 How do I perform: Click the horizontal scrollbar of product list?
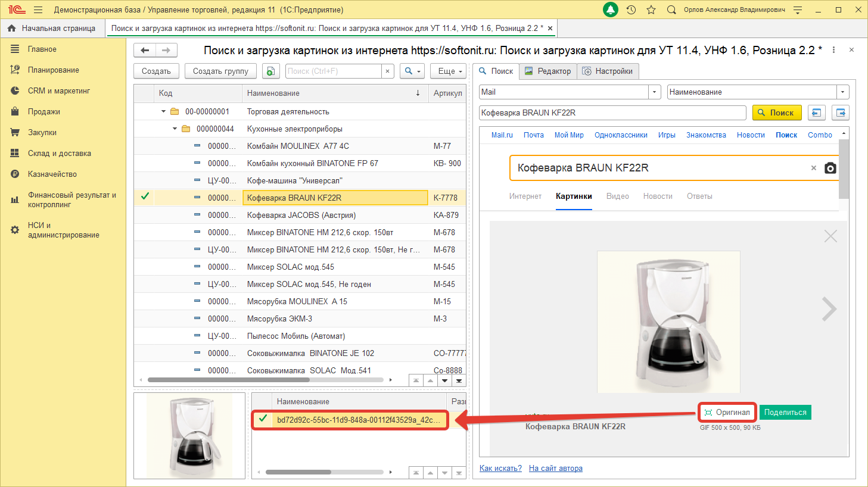tap(229, 380)
